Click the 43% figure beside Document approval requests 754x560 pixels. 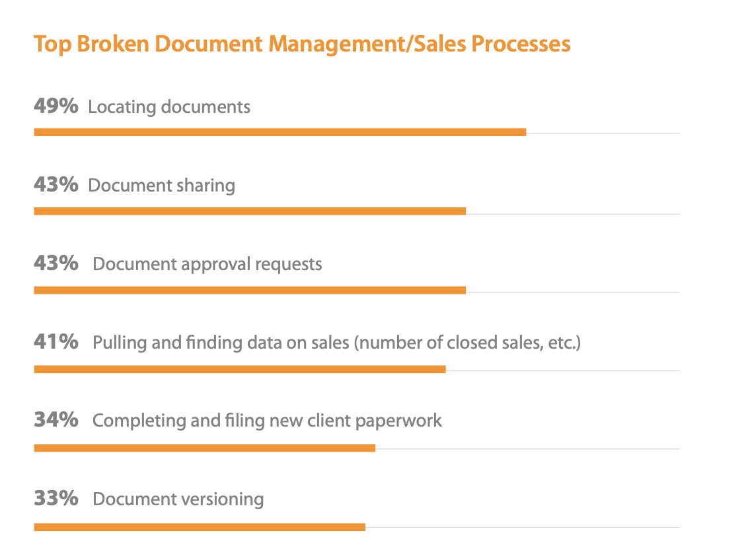pyautogui.click(x=56, y=263)
